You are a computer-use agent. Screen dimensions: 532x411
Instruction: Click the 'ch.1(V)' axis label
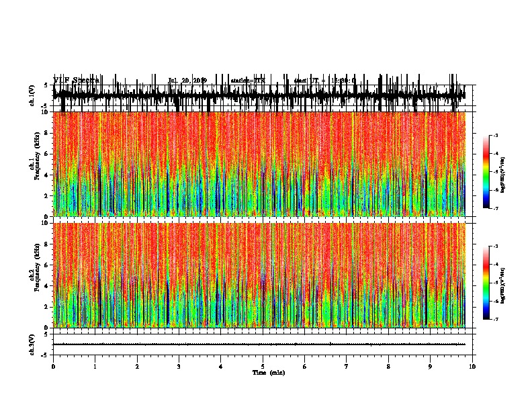[32, 95]
